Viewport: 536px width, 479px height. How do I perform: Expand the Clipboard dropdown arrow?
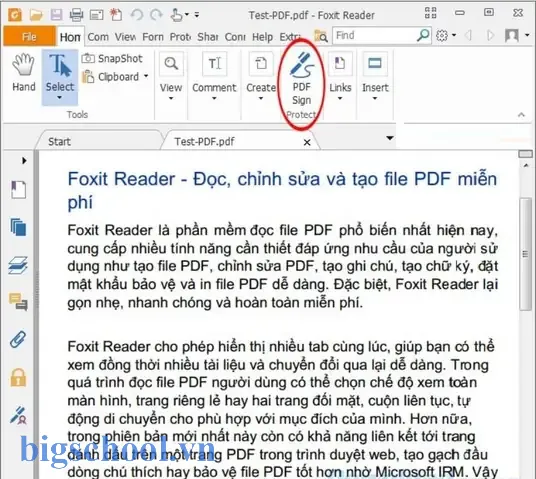tap(146, 76)
